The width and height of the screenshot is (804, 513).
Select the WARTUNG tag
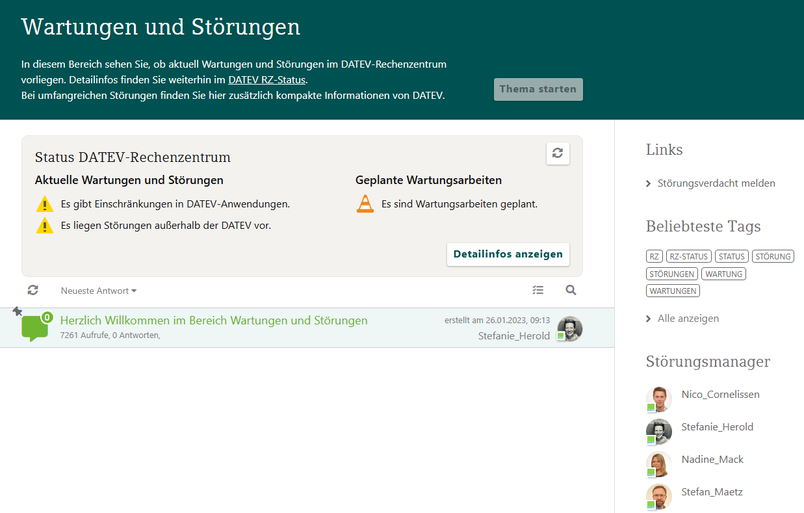click(x=723, y=274)
